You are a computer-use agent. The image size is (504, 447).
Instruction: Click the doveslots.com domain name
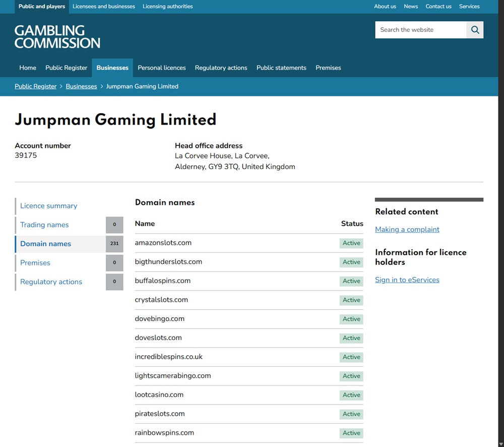point(158,338)
